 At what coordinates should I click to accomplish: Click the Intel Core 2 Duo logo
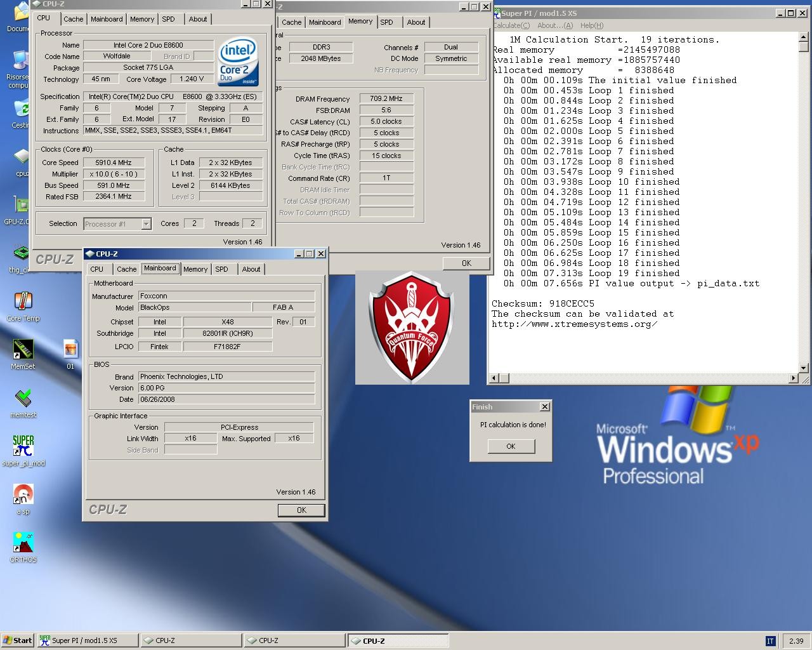click(x=238, y=62)
